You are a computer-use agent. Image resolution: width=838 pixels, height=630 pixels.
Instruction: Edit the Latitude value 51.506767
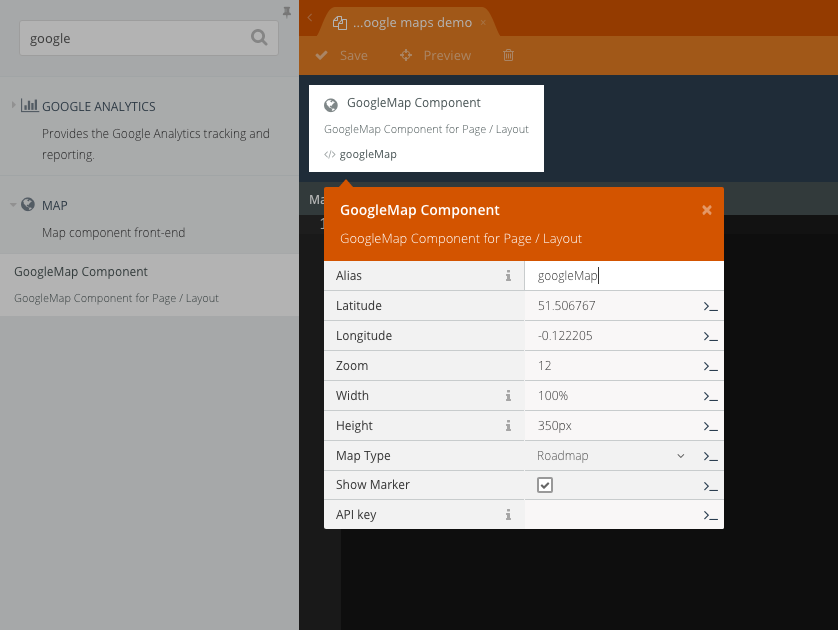click(613, 306)
